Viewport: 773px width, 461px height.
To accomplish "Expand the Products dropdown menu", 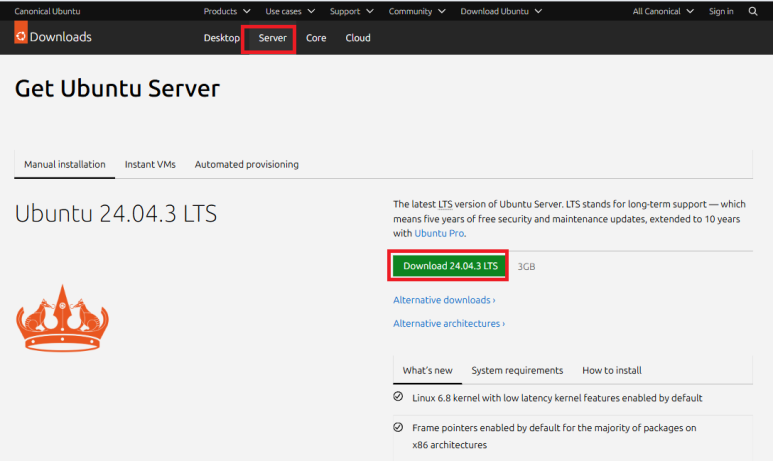I will click(227, 11).
